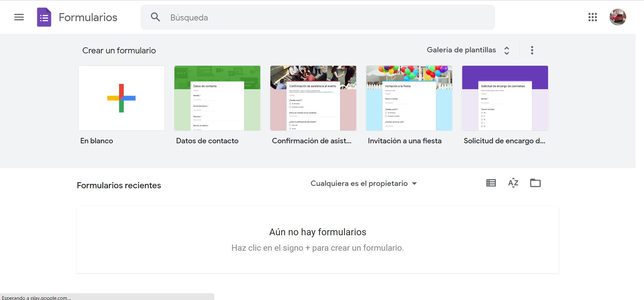
Task: Open the Google apps grid
Action: click(593, 17)
